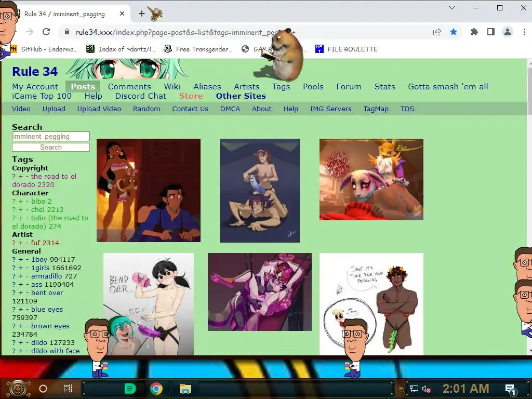
Task: View site info via the lock icon
Action: [67, 32]
